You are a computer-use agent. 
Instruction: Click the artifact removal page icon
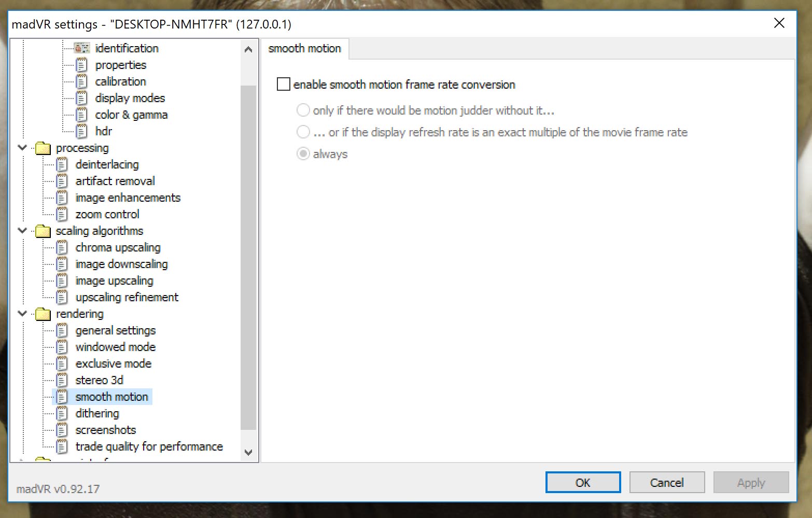pos(62,181)
